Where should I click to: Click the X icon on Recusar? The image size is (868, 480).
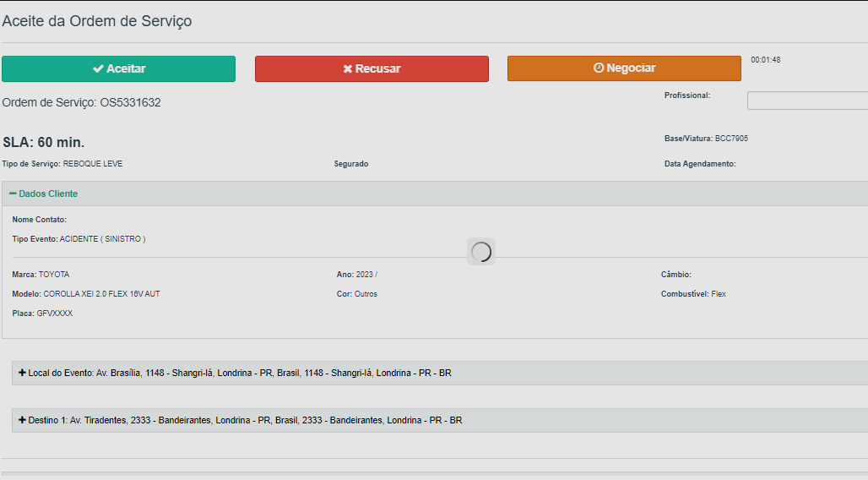coord(348,68)
